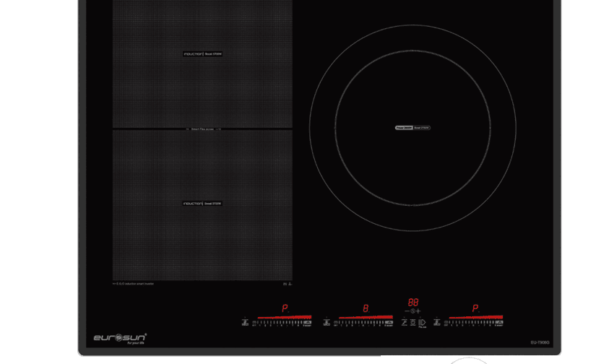
Task: Tap the middle cooking zone selector icon
Action: (x=327, y=323)
